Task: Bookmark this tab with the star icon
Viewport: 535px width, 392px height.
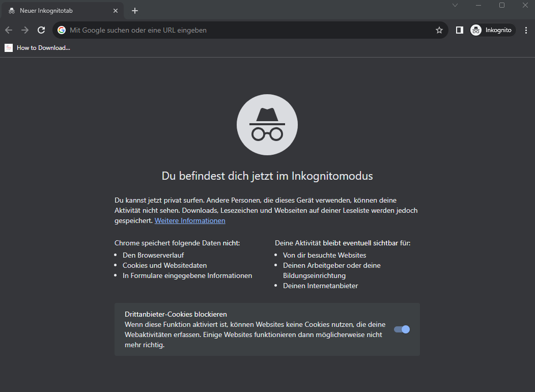Action: coord(439,30)
